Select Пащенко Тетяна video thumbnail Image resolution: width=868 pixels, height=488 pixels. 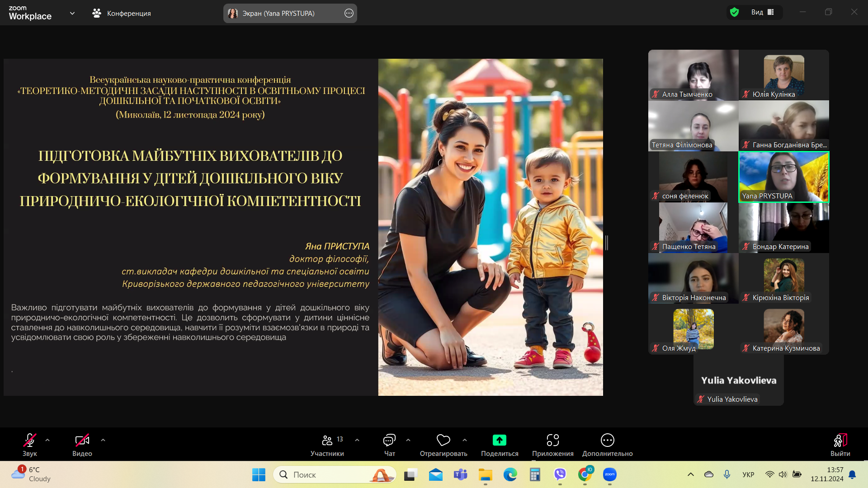(693, 228)
